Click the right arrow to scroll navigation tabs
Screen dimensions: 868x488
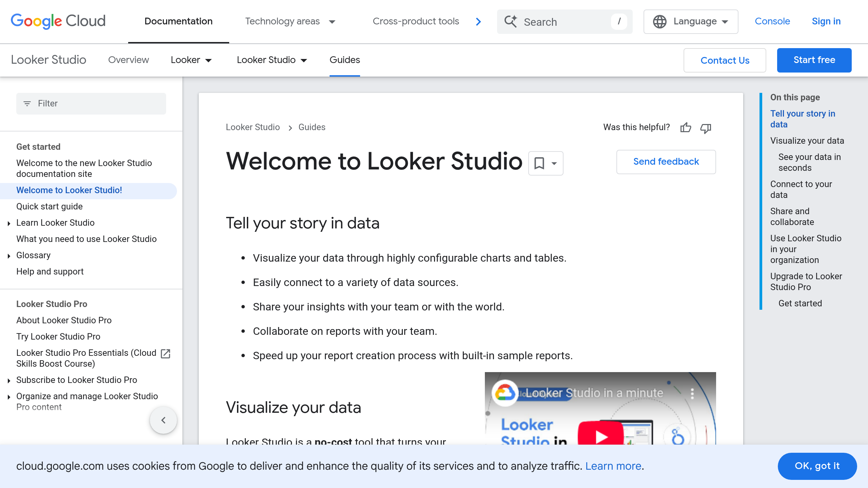click(x=478, y=22)
